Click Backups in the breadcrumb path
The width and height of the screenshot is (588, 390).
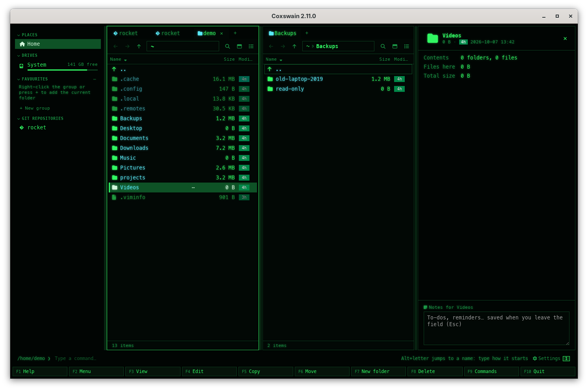click(x=327, y=47)
